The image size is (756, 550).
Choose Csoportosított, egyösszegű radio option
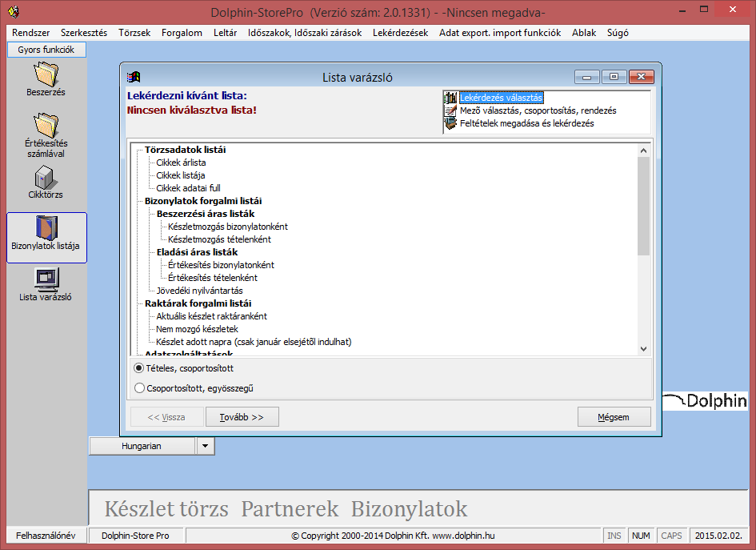pos(139,388)
